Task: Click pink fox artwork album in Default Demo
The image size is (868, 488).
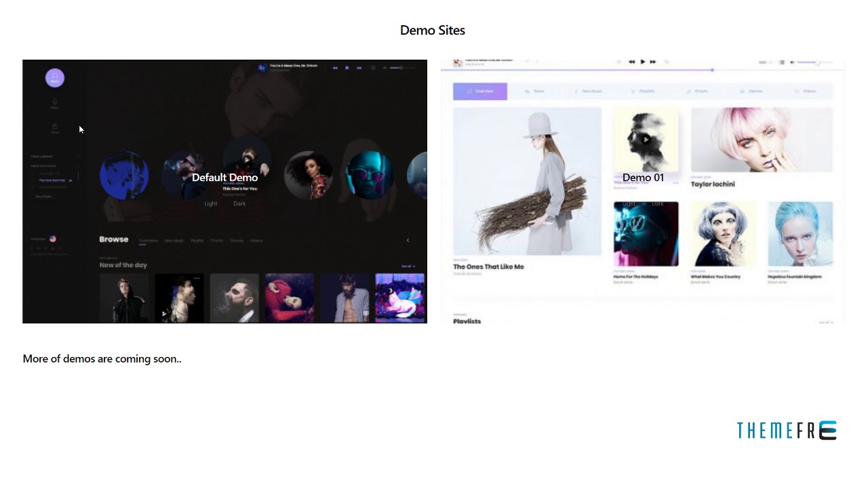Action: [x=399, y=298]
